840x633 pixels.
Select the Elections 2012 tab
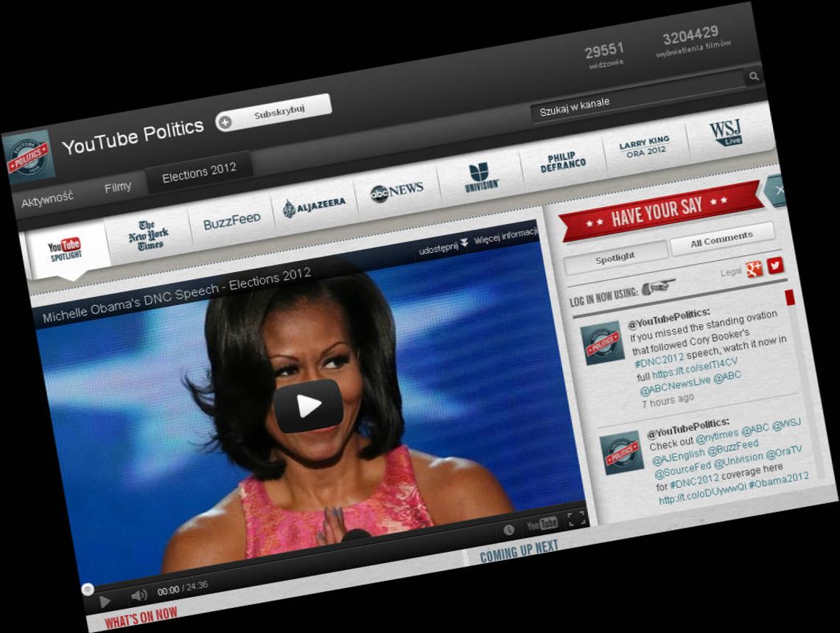(199, 172)
